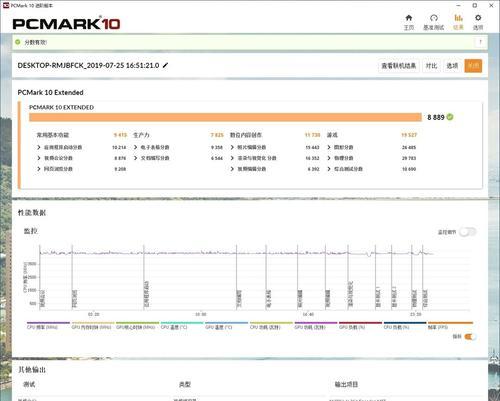Viewport: 500px width, 401px height.
Task: Click the 测试 column header under 其他输出
Action: 29,384
